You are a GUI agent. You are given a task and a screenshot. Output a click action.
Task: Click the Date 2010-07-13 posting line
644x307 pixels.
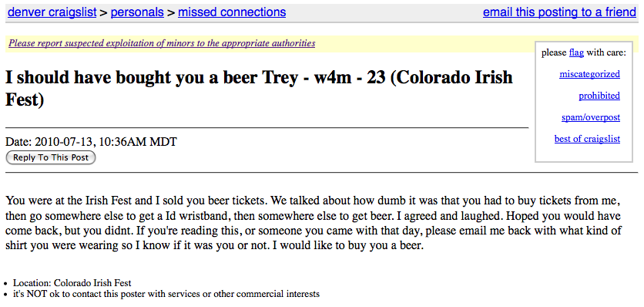pos(91,142)
